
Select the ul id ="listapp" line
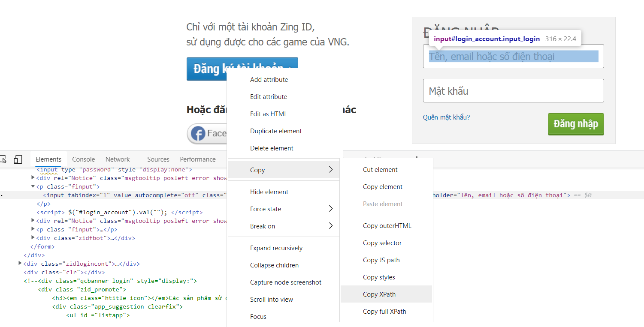point(98,315)
